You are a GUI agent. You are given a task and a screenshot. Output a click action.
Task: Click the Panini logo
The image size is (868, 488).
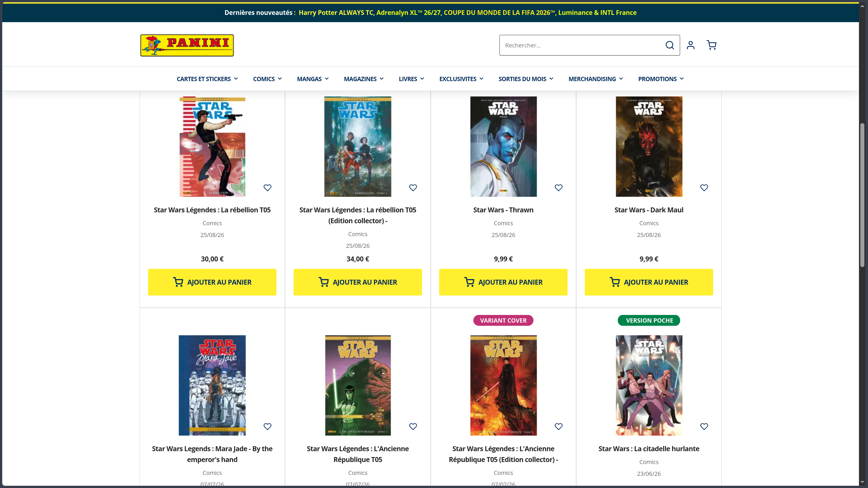[x=187, y=45]
